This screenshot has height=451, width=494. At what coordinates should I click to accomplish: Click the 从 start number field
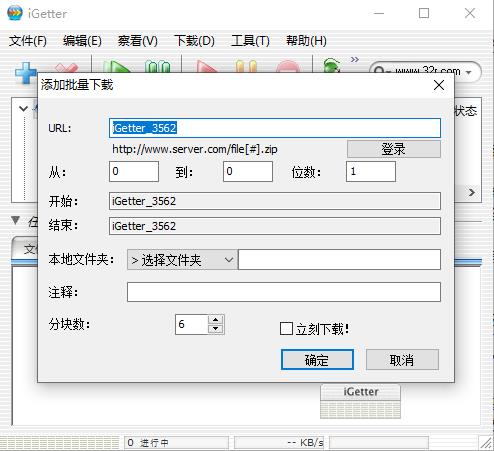(x=134, y=171)
